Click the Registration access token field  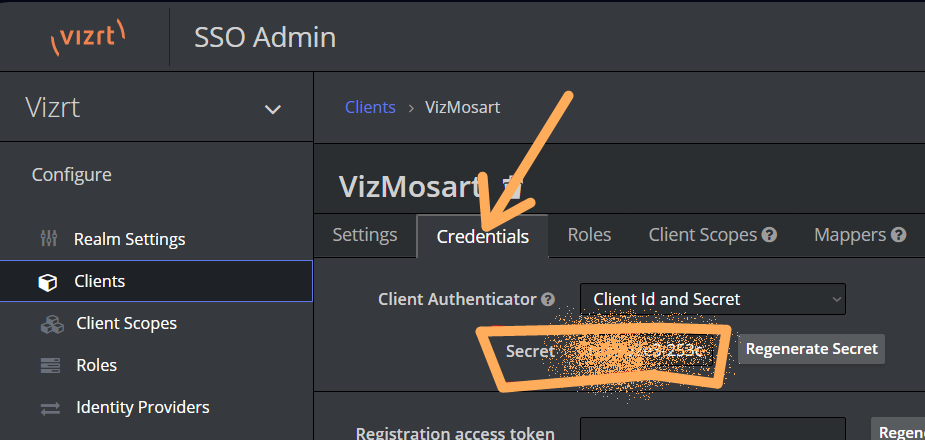[713, 429]
